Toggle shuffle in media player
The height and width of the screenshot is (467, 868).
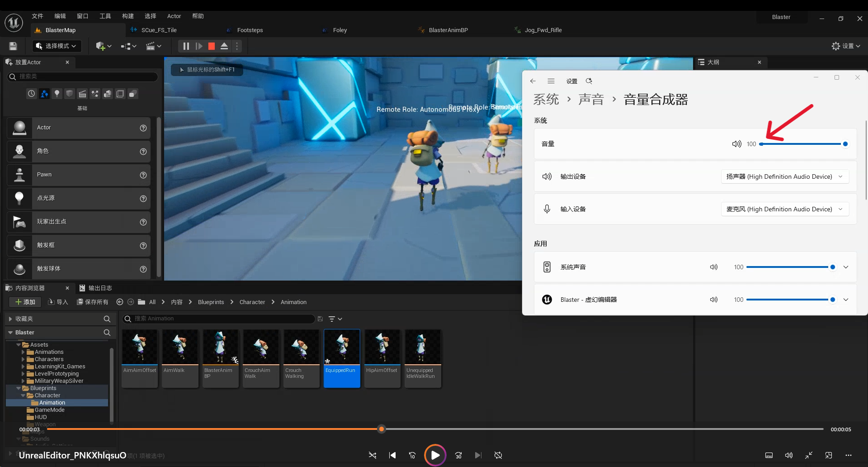(373, 455)
